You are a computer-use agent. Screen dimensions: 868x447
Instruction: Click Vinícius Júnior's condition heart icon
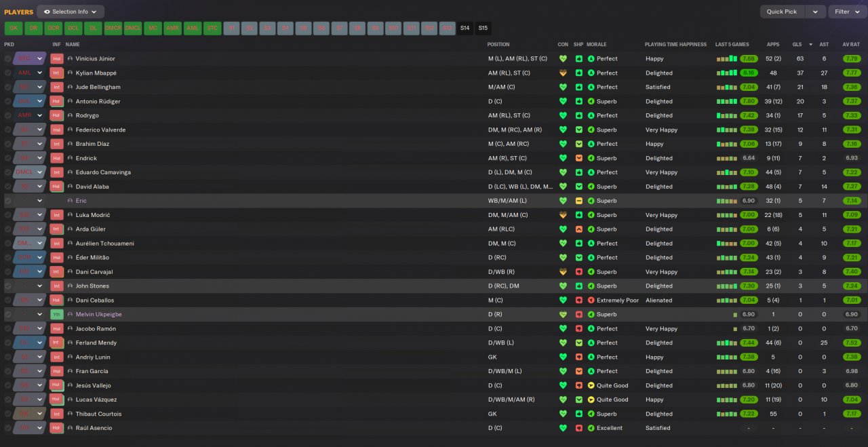click(x=562, y=59)
